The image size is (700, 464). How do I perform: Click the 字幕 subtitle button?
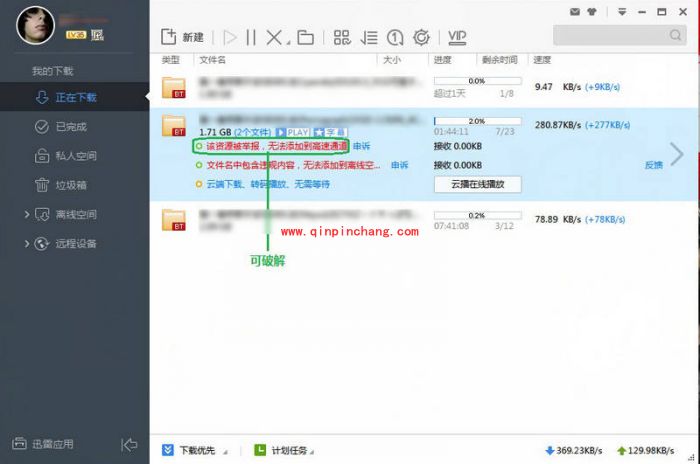point(330,132)
